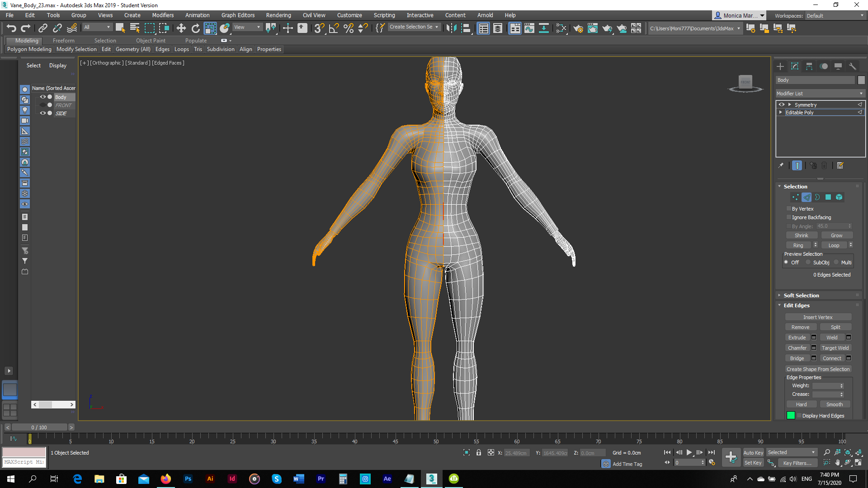Click the Mirror tool icon
This screenshot has width=868, height=488.
451,28
